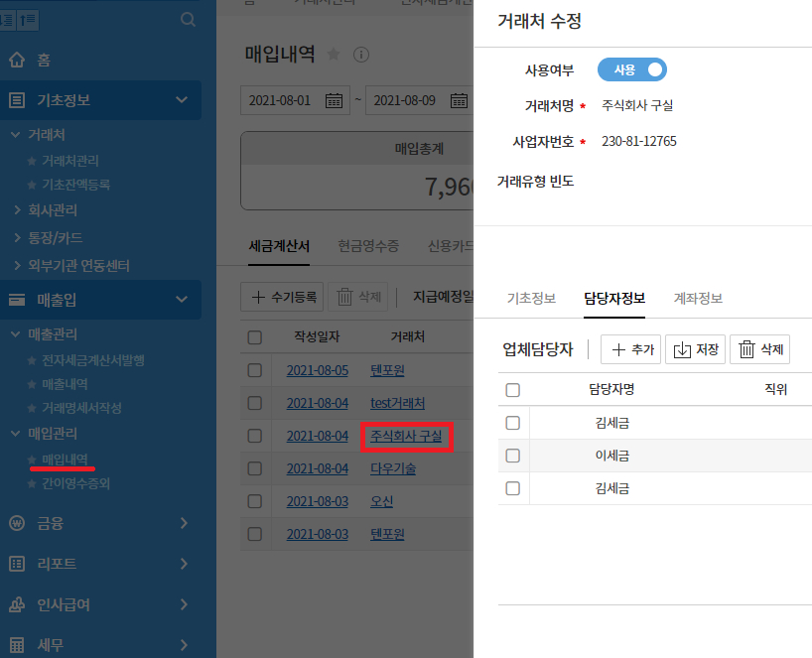Viewport: 812px width, 658px height.
Task: Toggle the 사용여부 switch off
Action: (x=632, y=69)
